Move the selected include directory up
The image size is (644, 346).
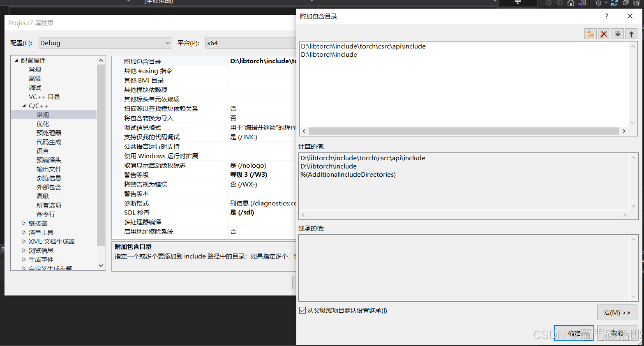[x=631, y=34]
